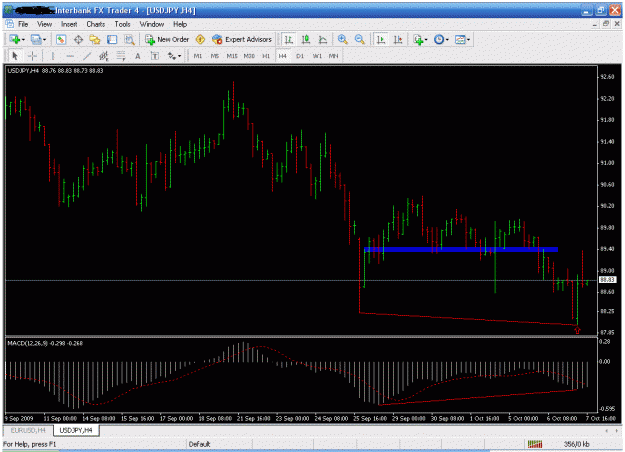Open the Insert menu
625x452 pixels.
[x=69, y=24]
